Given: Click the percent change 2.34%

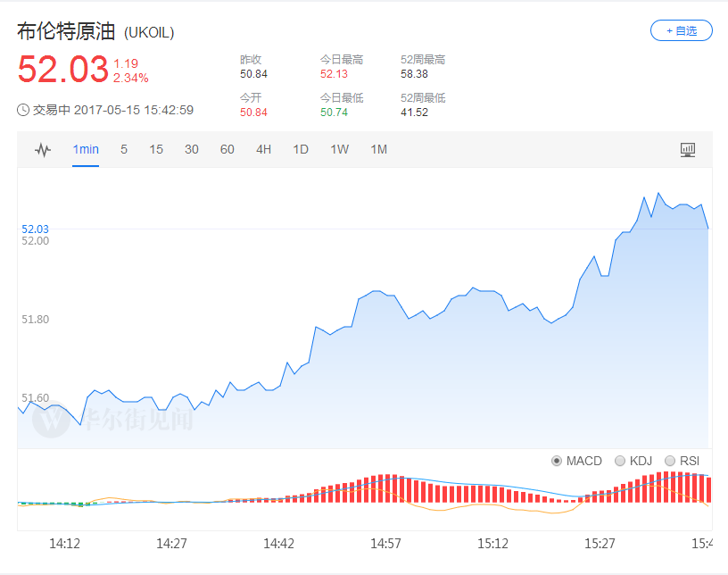Looking at the screenshot, I should pos(131,78).
